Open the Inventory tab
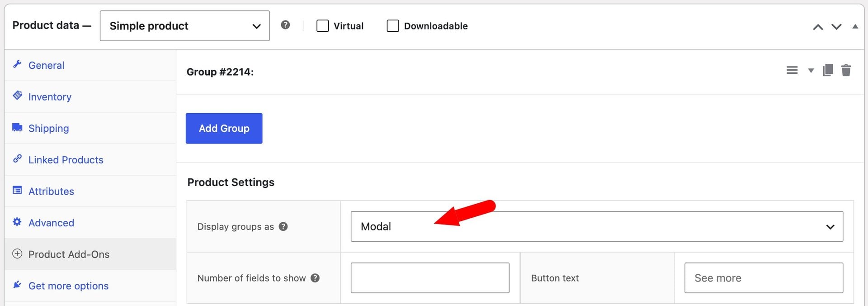The height and width of the screenshot is (306, 868). click(x=90, y=97)
